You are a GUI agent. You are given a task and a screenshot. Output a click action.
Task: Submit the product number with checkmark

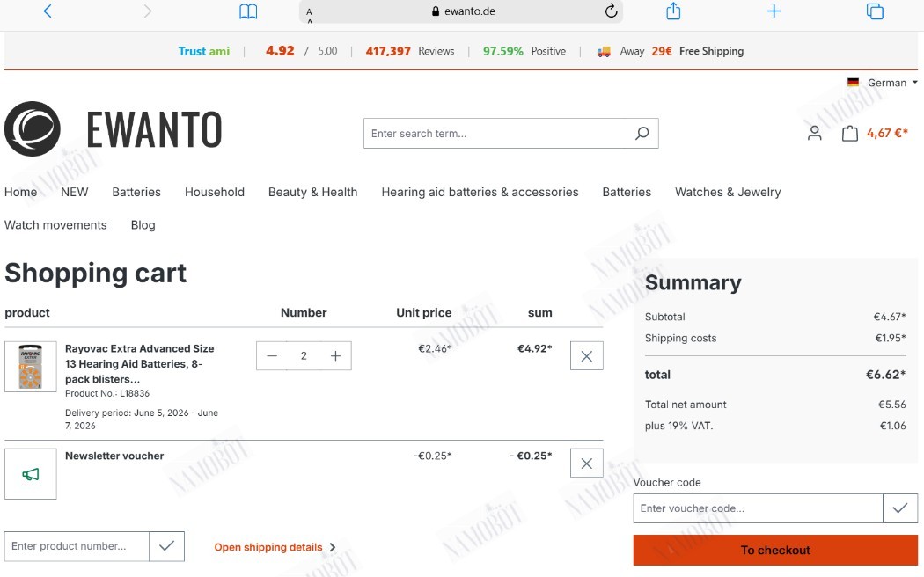click(167, 546)
